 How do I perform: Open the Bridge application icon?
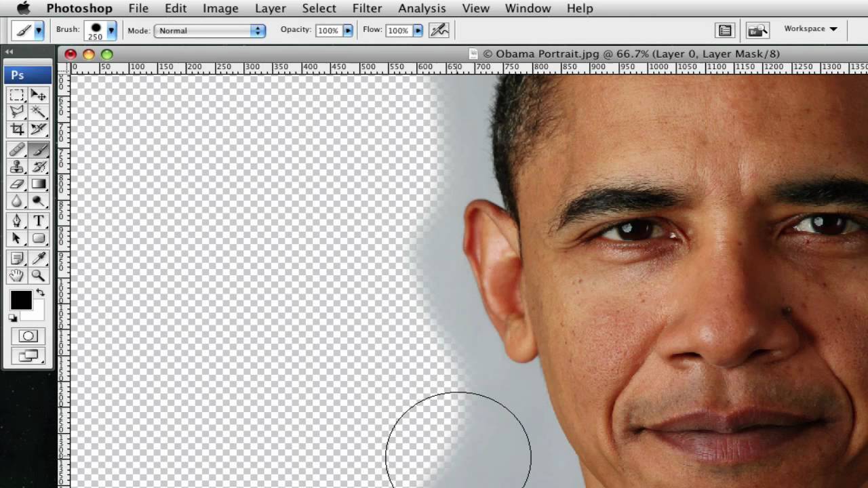pos(757,30)
